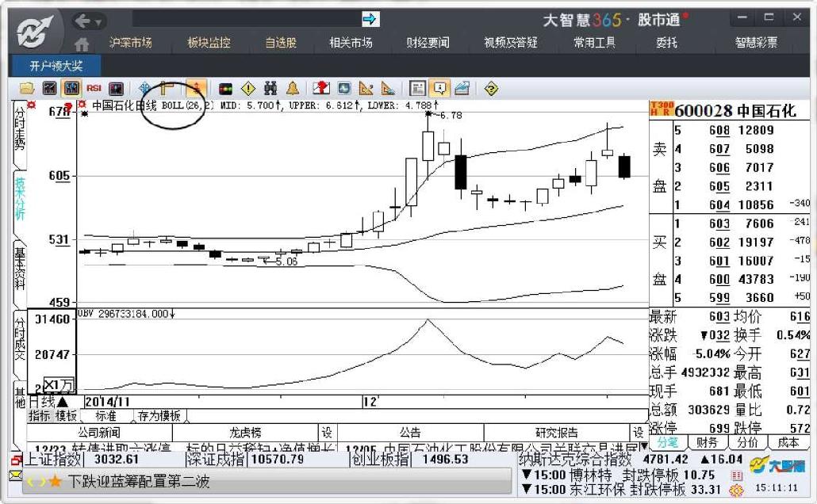Open the 智慧彩票 menu
The width and height of the screenshot is (817, 504).
pos(756,43)
